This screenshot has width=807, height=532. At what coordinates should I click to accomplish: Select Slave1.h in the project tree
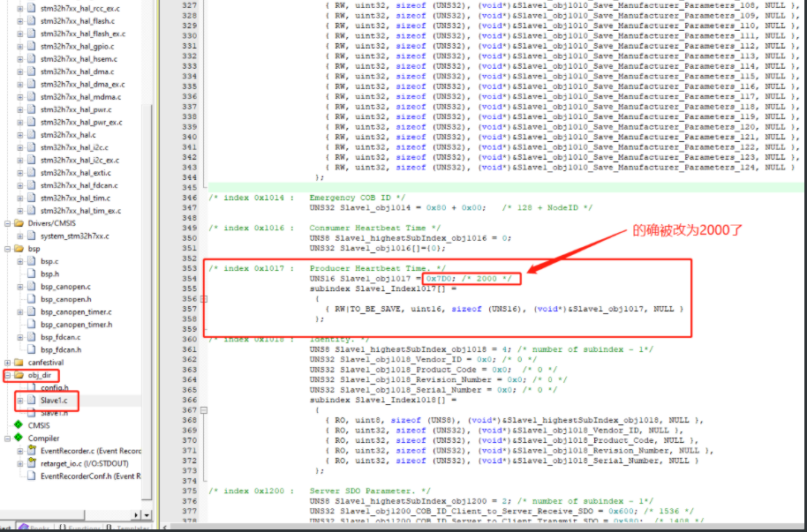[x=54, y=413]
